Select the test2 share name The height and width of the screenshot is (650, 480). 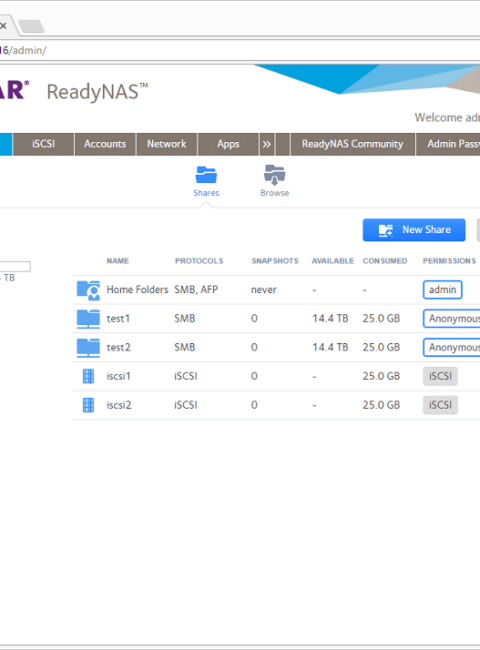pyautogui.click(x=119, y=347)
